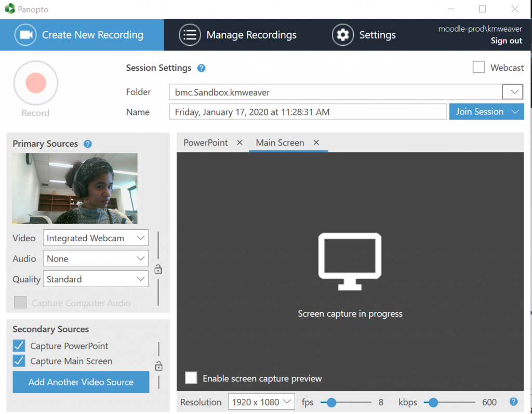Switch to the PowerPoint preview tab
Screen dimensions: 532x414
click(206, 143)
